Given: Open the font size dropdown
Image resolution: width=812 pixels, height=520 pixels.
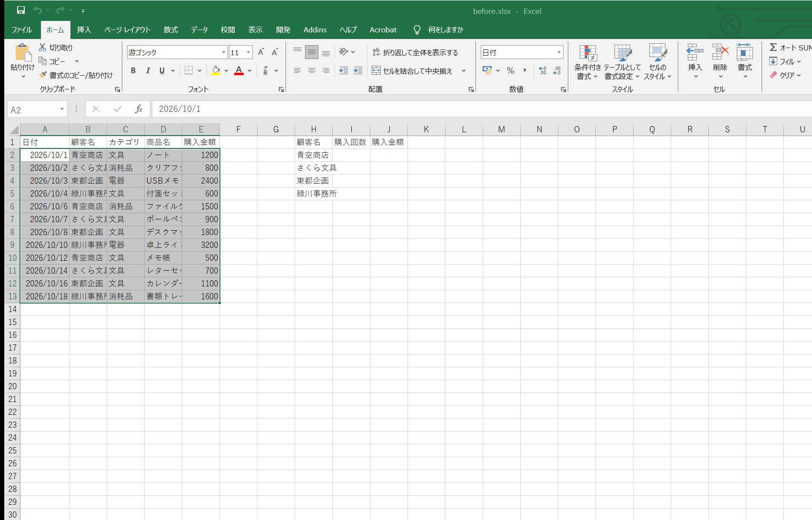Looking at the screenshot, I should (x=248, y=52).
